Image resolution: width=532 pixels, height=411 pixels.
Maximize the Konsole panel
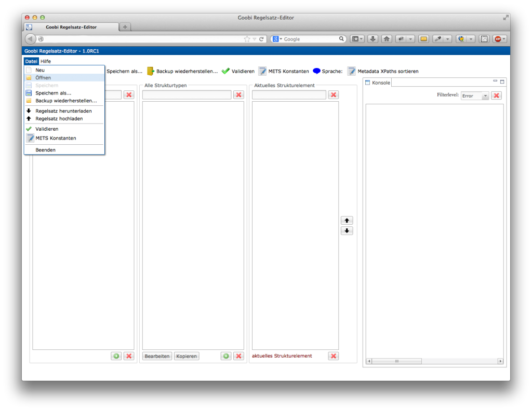tap(502, 81)
